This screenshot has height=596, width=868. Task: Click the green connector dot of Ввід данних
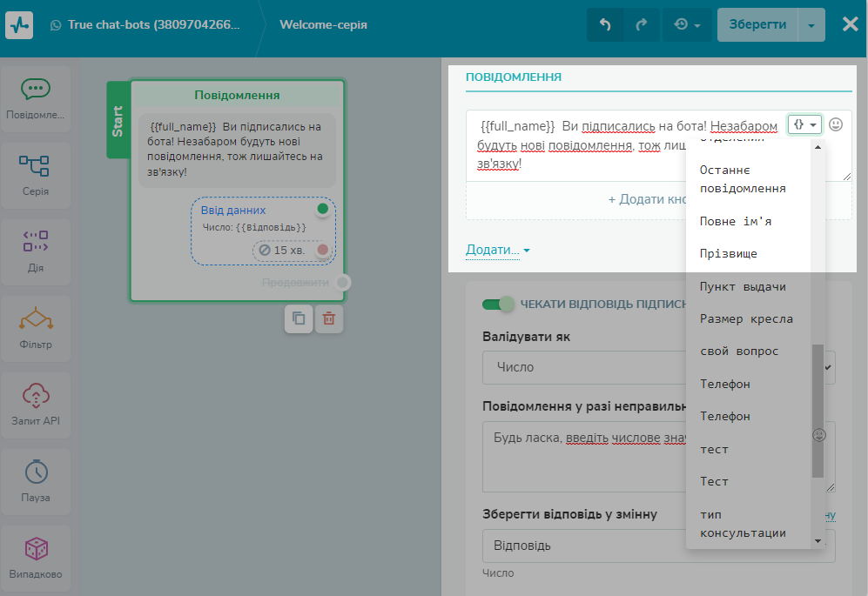coord(323,209)
